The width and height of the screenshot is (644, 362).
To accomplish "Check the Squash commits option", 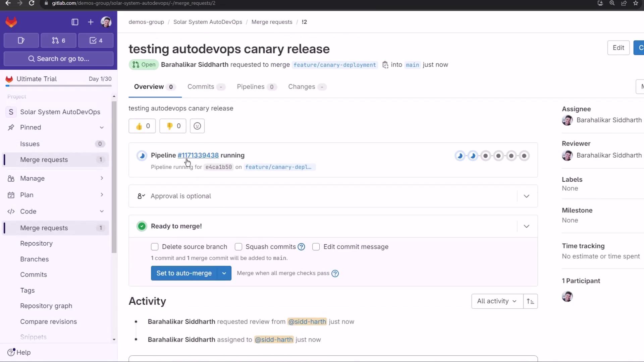I will pyautogui.click(x=238, y=247).
